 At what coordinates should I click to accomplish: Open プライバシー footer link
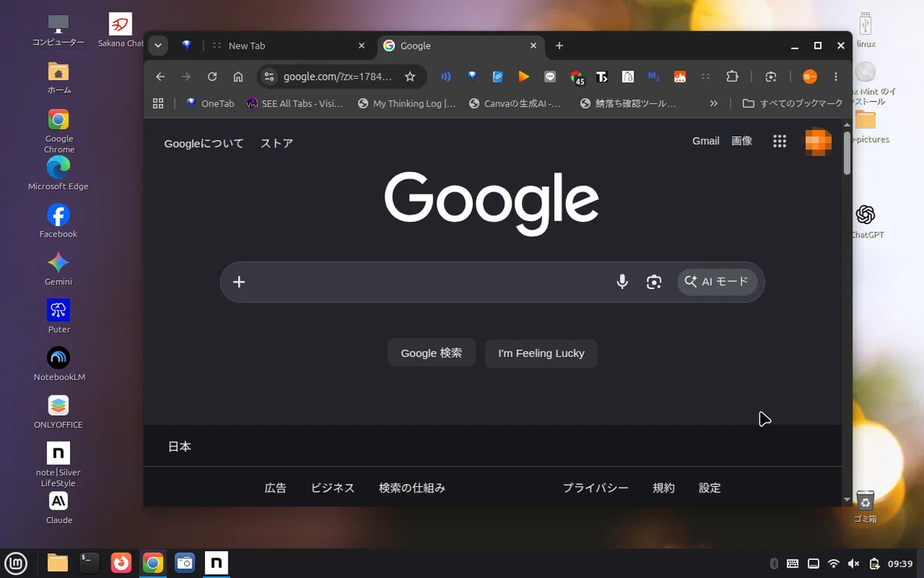(595, 488)
